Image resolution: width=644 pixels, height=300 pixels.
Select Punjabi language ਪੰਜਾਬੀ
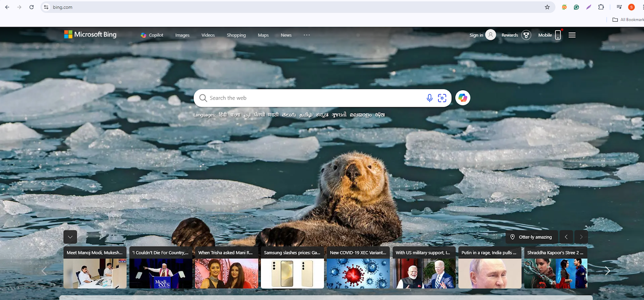pyautogui.click(x=259, y=115)
